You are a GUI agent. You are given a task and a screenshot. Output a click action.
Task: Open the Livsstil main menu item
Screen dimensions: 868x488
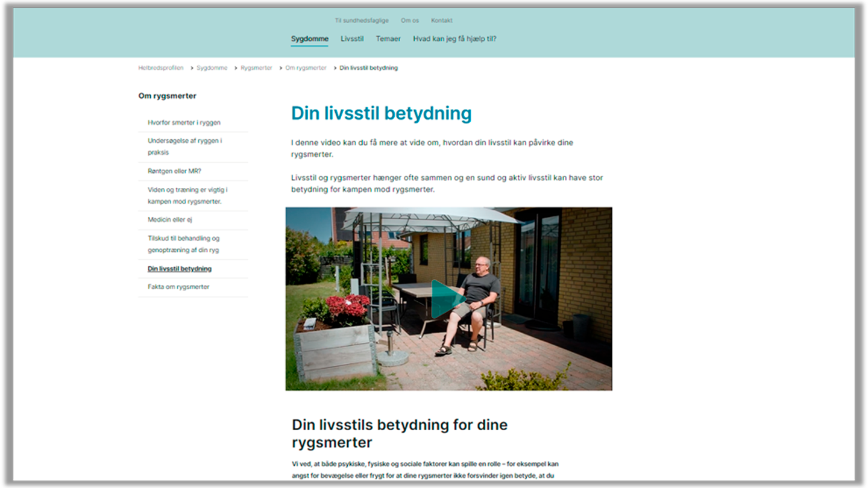tap(352, 39)
